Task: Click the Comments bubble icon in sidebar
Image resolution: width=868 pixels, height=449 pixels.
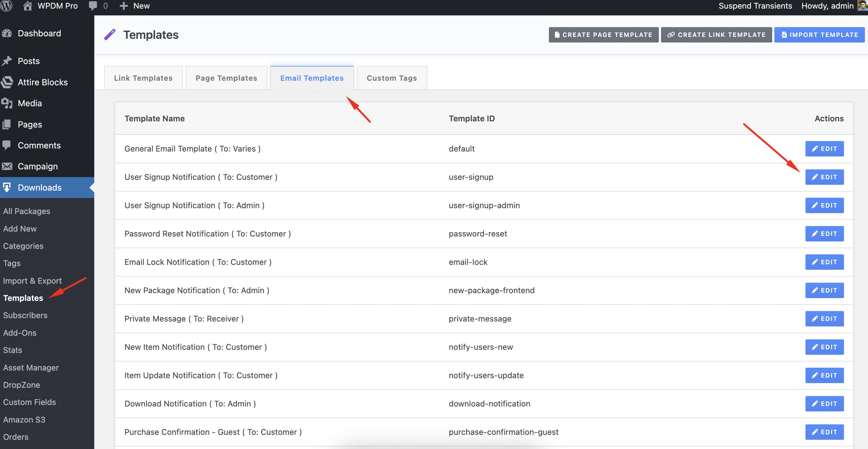Action: (7, 145)
